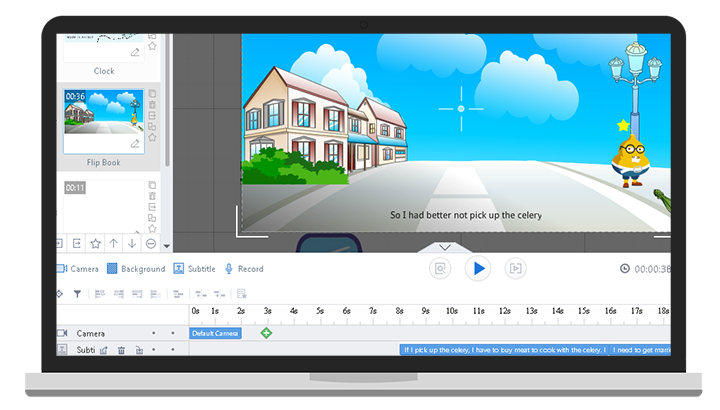Click the 5s mark on timeline ruler
This screenshot has width=720, height=410.
click(320, 311)
